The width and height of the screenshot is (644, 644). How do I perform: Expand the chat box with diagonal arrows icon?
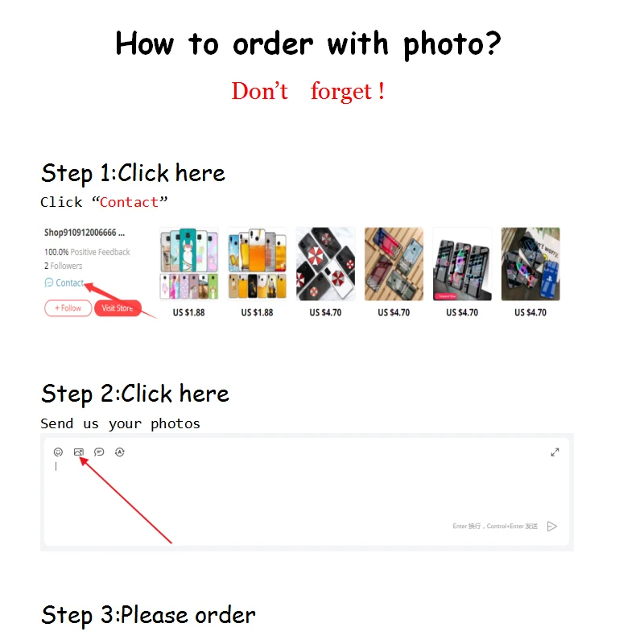pyautogui.click(x=555, y=452)
